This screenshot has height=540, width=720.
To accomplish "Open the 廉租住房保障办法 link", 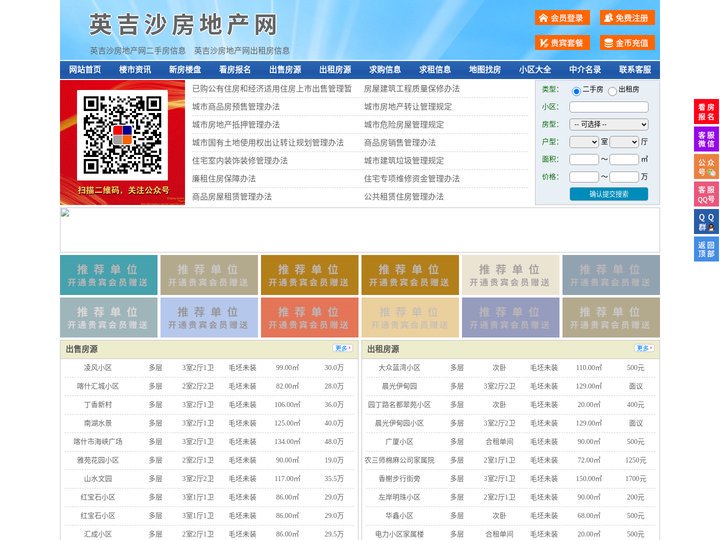I will tap(224, 179).
